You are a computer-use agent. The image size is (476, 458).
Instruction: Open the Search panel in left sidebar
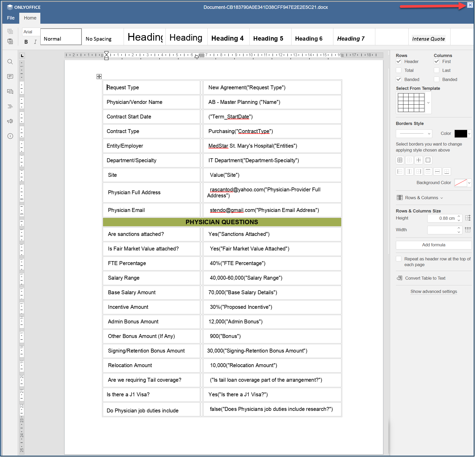10,62
